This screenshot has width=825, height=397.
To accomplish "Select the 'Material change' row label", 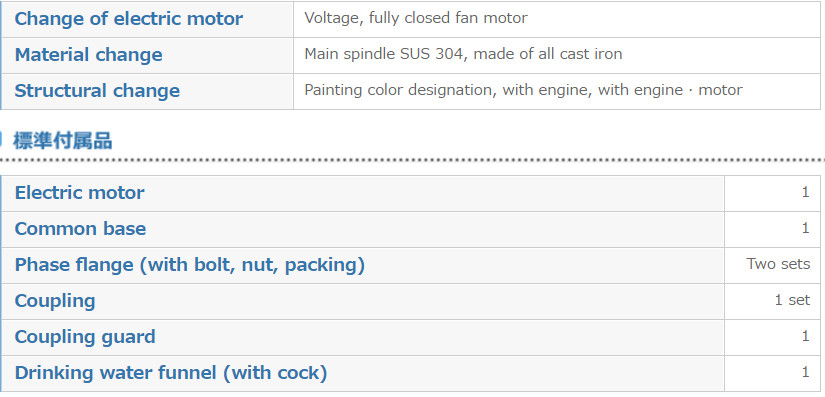I will click(x=147, y=55).
